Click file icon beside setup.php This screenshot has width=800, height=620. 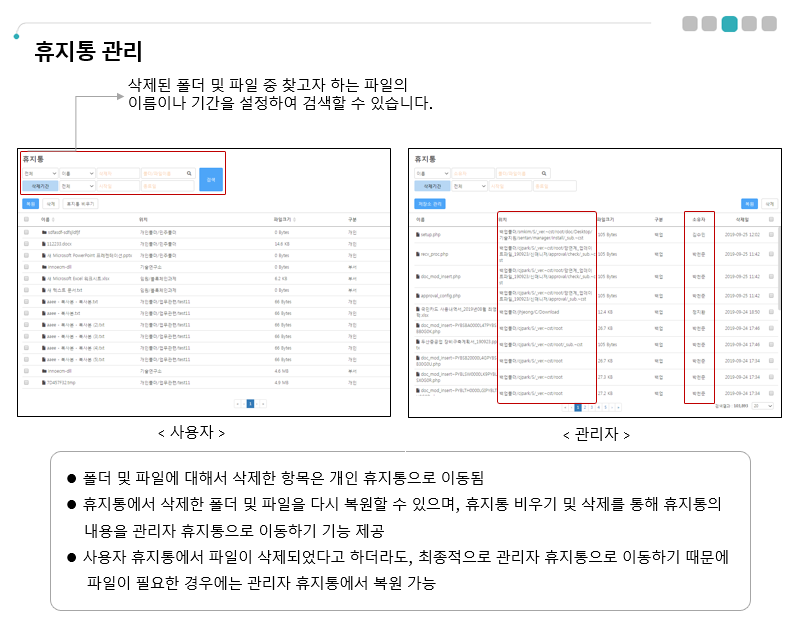coord(418,235)
